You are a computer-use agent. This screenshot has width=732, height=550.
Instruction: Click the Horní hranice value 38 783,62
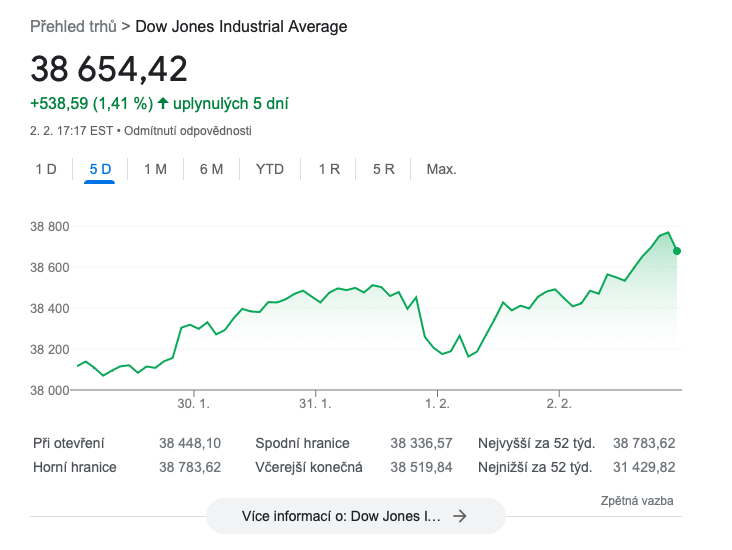click(190, 467)
